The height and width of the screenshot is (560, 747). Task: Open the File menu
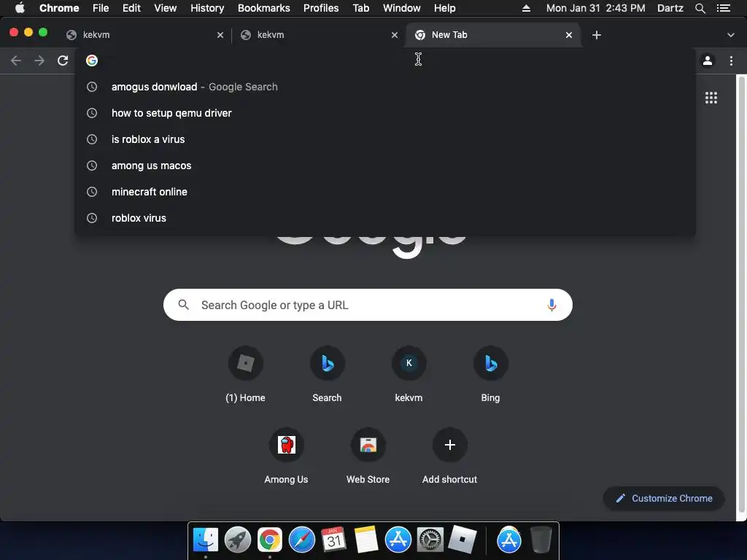click(x=101, y=8)
